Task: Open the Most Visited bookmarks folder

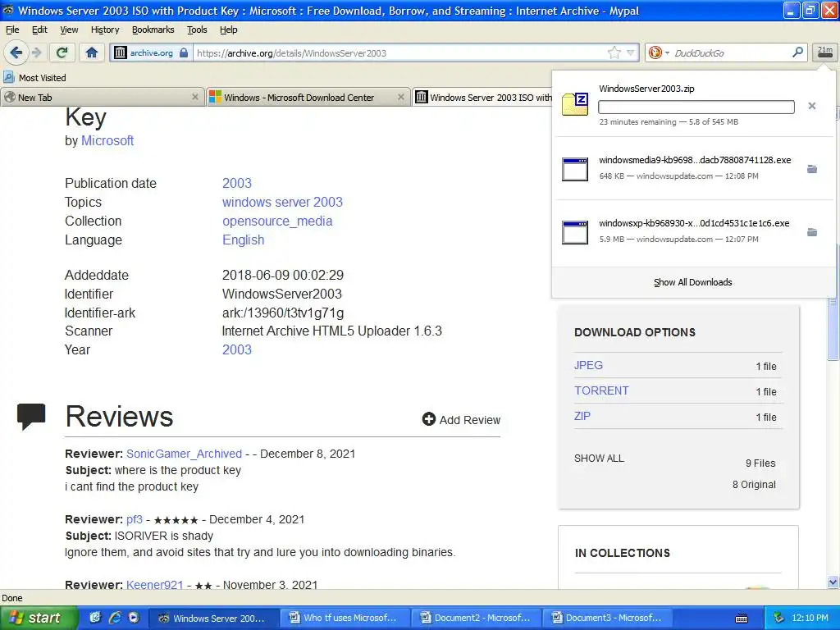Action: click(34, 78)
